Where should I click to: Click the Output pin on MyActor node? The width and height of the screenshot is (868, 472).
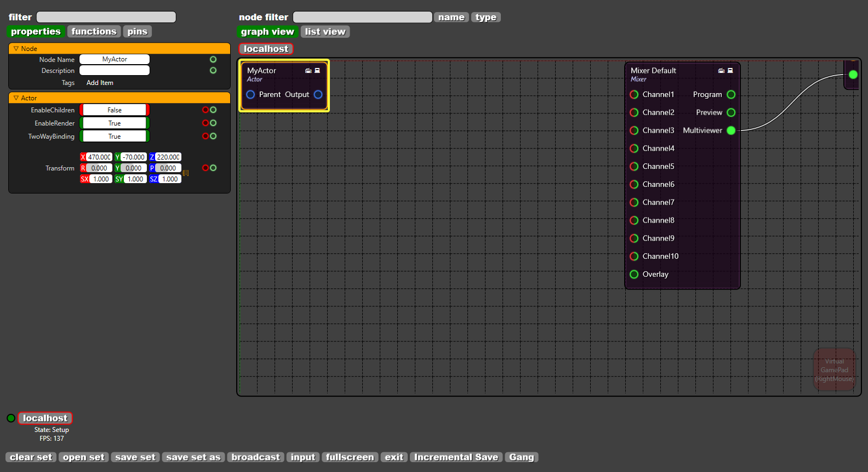[x=318, y=94]
